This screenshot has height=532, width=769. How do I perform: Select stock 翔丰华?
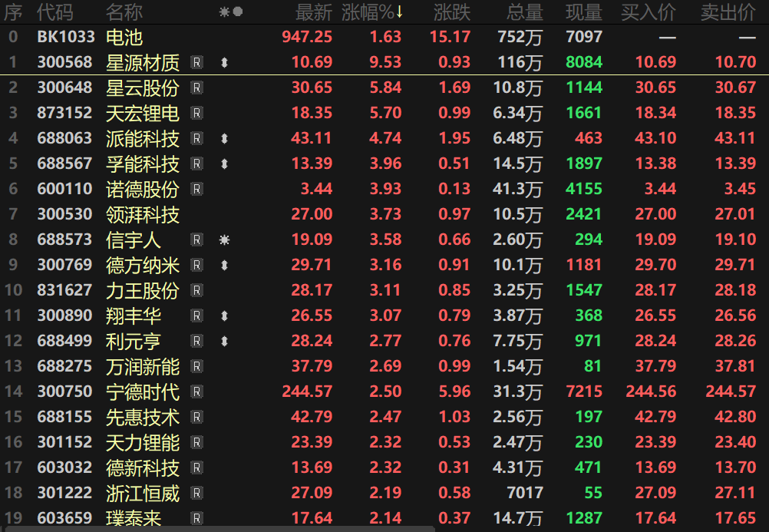coord(134,316)
